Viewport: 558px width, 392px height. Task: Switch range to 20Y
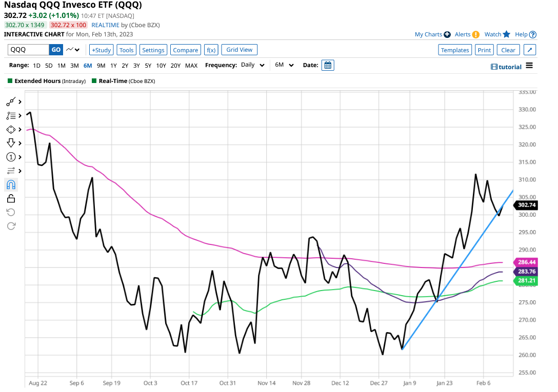click(x=175, y=66)
